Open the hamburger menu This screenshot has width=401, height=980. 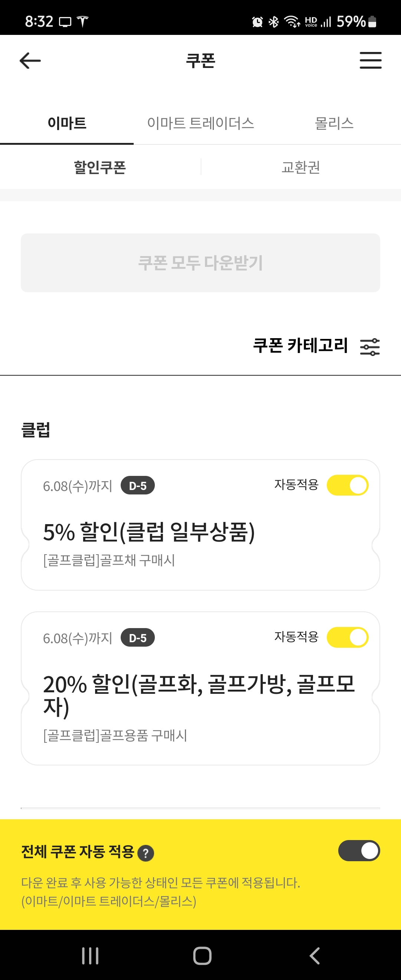point(370,61)
